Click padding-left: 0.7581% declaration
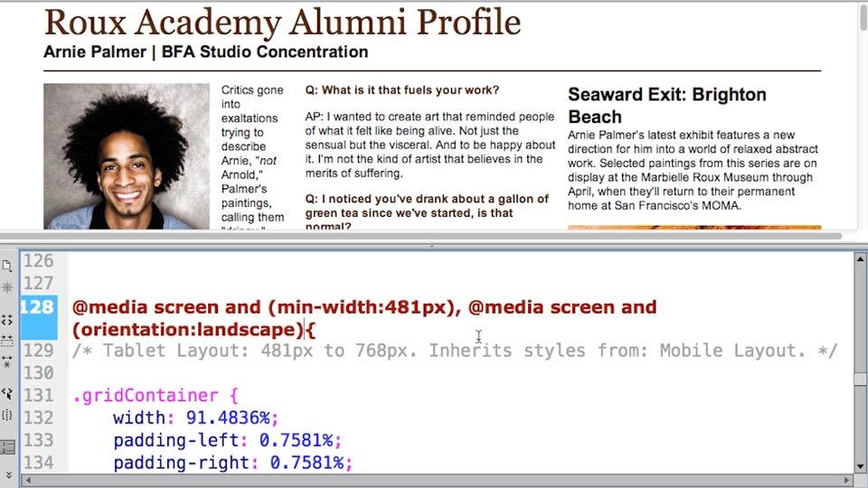 [x=228, y=440]
